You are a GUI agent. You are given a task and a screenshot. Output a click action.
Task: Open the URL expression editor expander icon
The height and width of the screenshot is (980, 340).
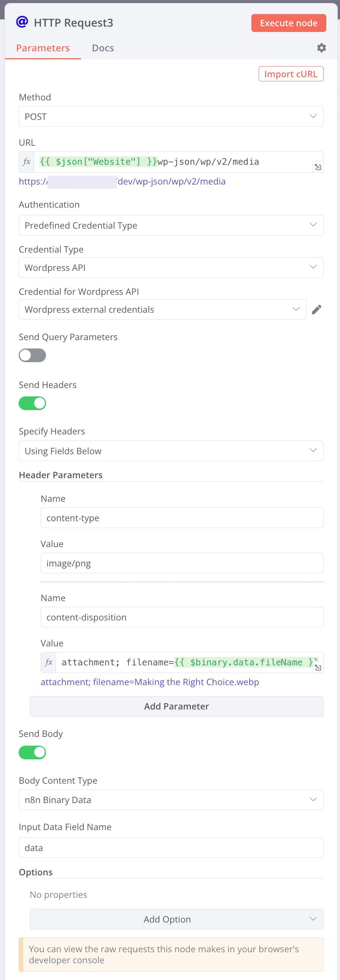click(317, 167)
